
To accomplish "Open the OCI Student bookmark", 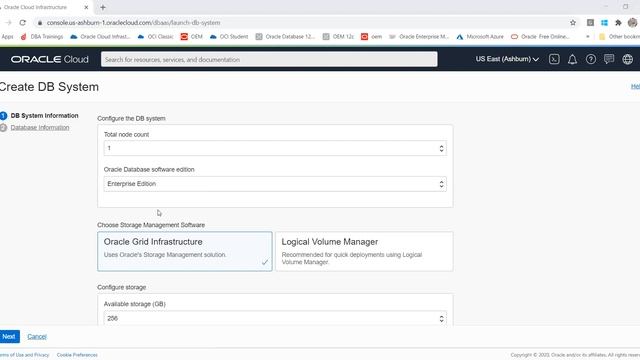I will (x=229, y=37).
